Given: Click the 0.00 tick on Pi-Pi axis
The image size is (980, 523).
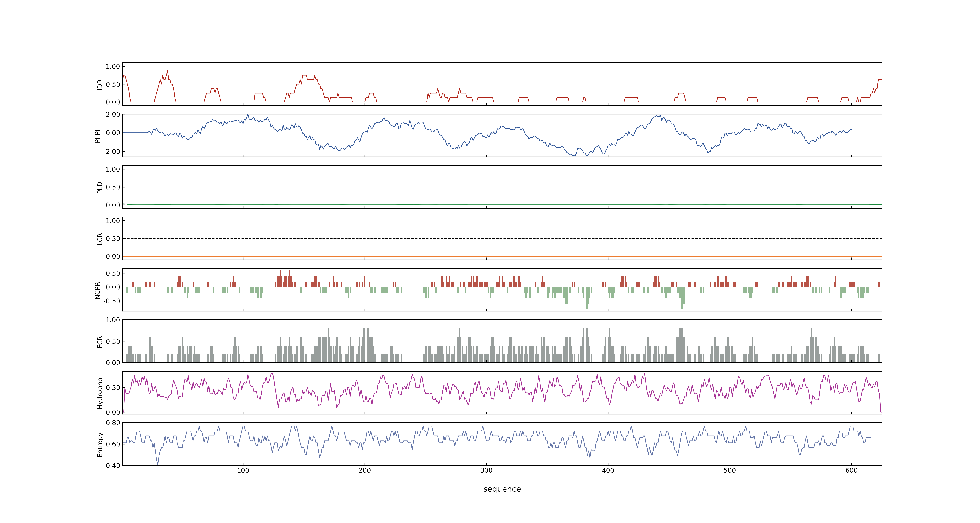Looking at the screenshot, I should tap(113, 133).
